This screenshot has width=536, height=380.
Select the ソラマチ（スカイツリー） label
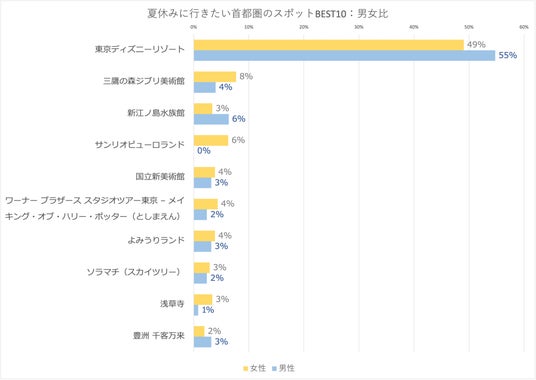point(134,272)
